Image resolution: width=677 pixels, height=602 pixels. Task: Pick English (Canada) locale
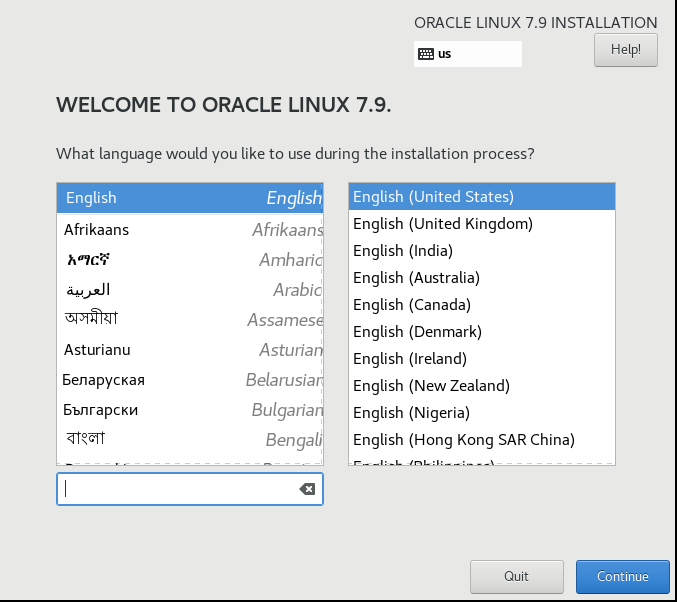(482, 304)
